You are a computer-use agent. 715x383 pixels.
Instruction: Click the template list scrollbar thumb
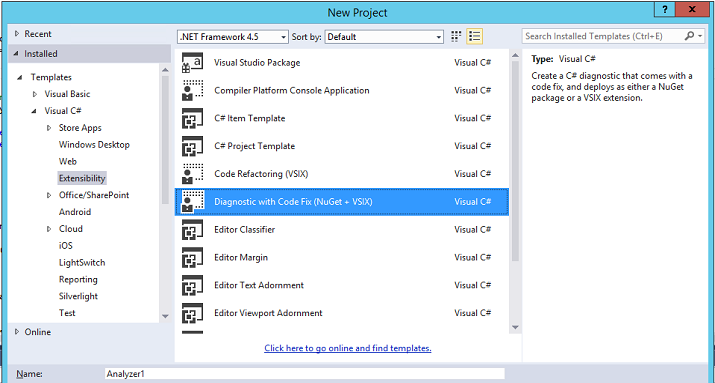pyautogui.click(x=515, y=161)
